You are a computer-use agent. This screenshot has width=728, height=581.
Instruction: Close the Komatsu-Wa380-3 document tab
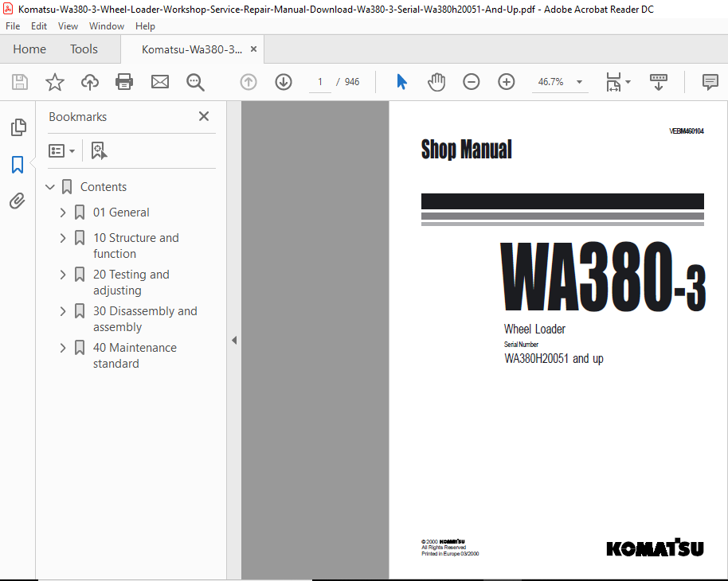(x=253, y=49)
